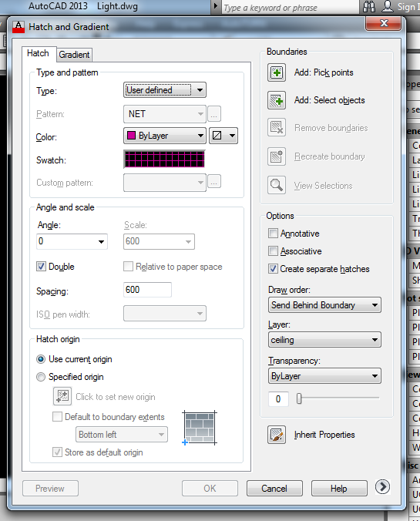The image size is (420, 521).
Task: Click the transparency slider handle
Action: 299,398
